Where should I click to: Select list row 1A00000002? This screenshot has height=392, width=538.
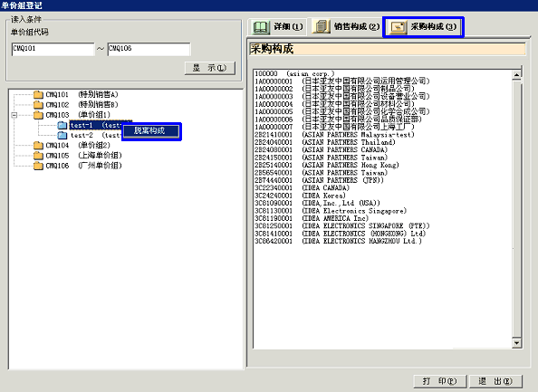pyautogui.click(x=334, y=89)
